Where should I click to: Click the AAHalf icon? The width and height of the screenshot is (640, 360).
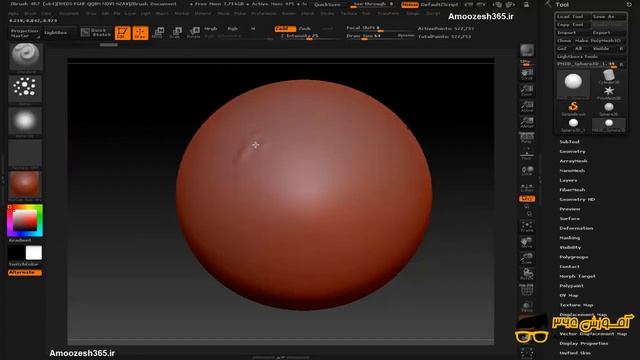click(527, 122)
